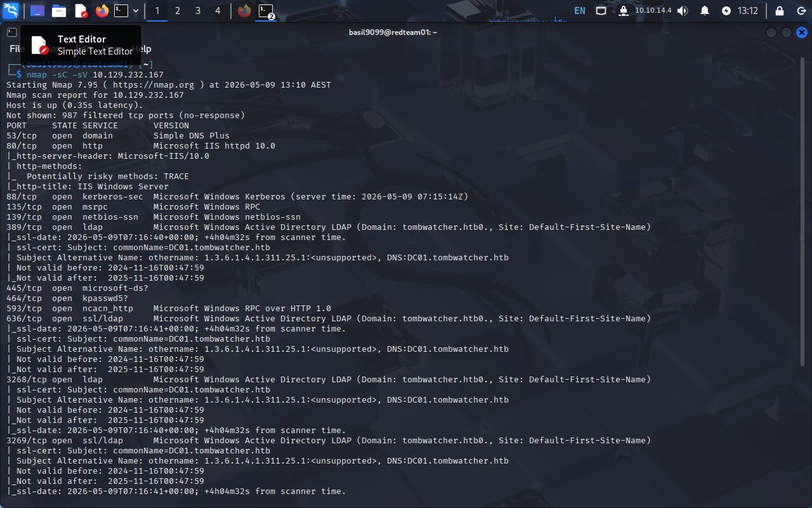Open the terminal emulator launcher

coord(121,11)
